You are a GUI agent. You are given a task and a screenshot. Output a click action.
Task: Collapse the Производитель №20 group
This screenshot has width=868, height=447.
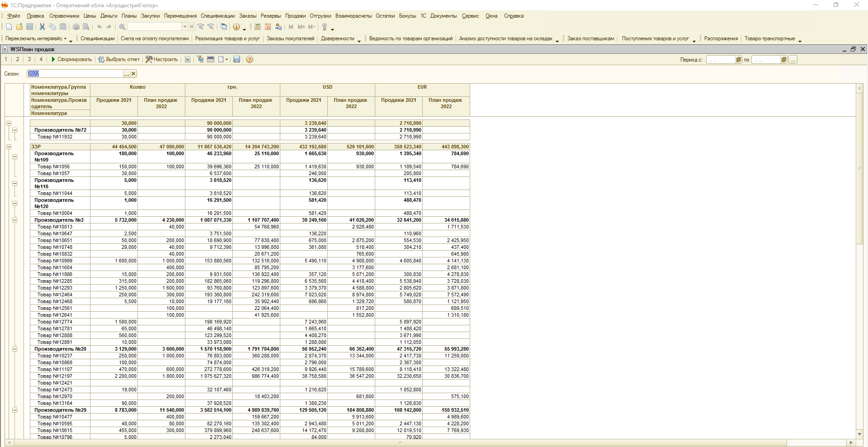click(14, 349)
